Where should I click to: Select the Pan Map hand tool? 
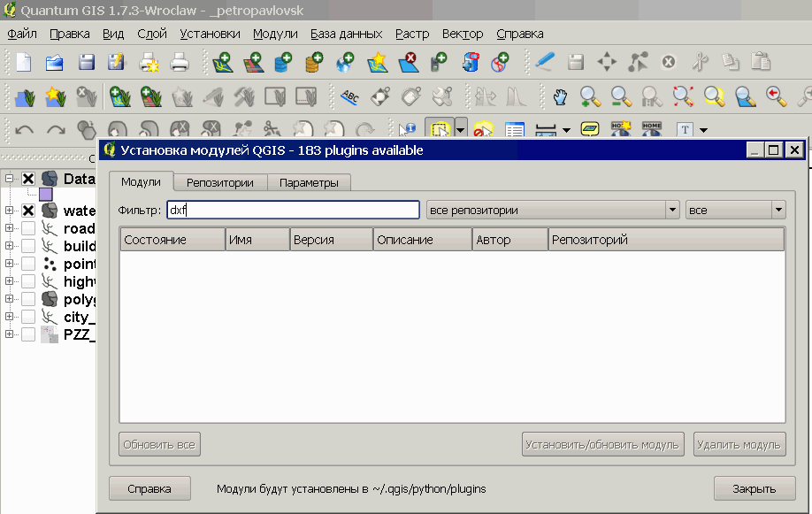tap(560, 96)
